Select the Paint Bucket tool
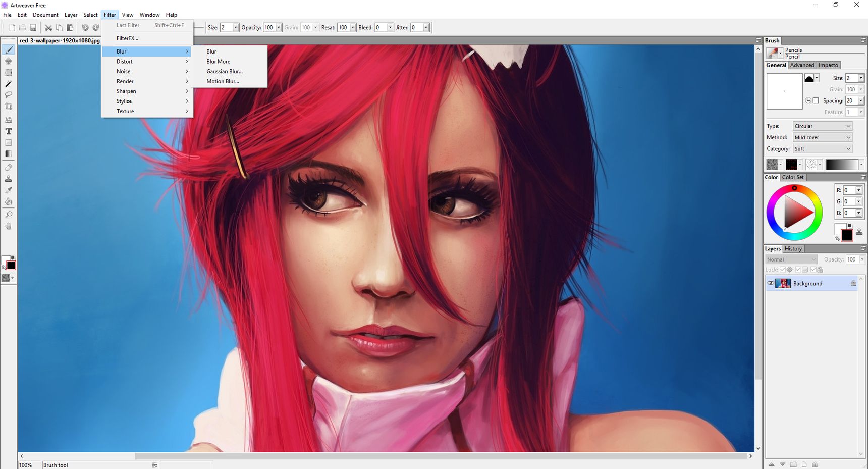 pos(9,201)
